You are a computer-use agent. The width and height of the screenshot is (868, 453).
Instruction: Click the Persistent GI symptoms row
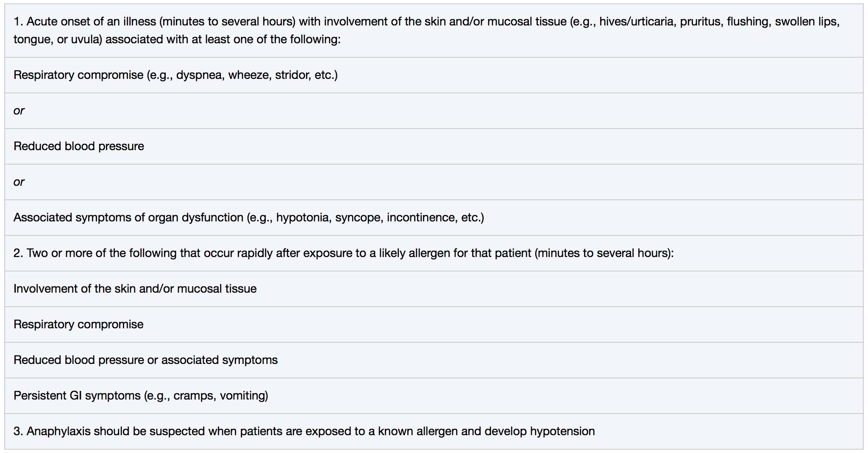tap(141, 396)
